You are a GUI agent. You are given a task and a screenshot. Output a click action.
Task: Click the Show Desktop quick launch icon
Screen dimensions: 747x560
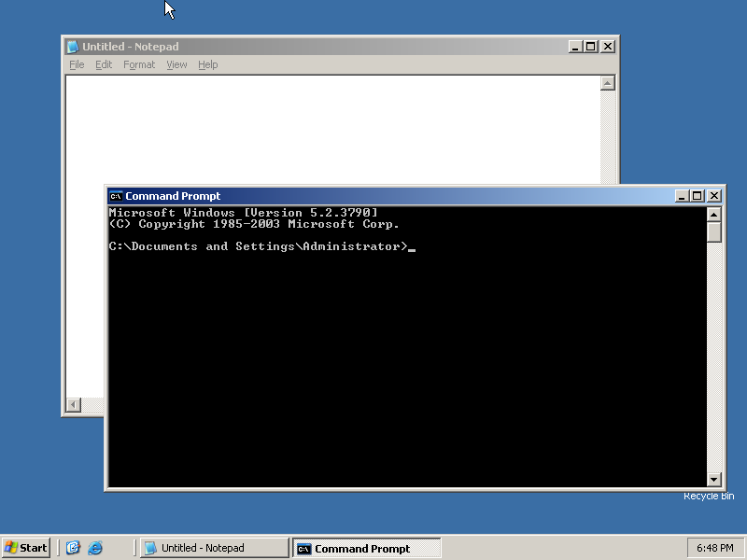[74, 548]
